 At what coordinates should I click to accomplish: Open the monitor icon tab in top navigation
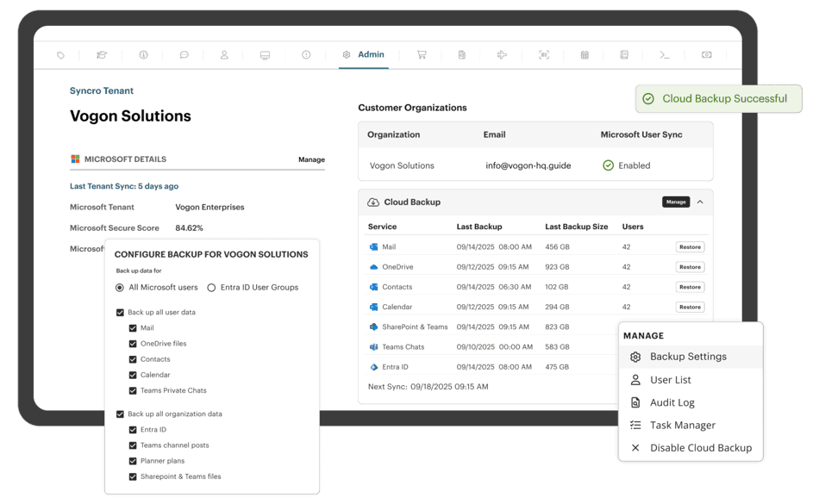click(x=266, y=55)
